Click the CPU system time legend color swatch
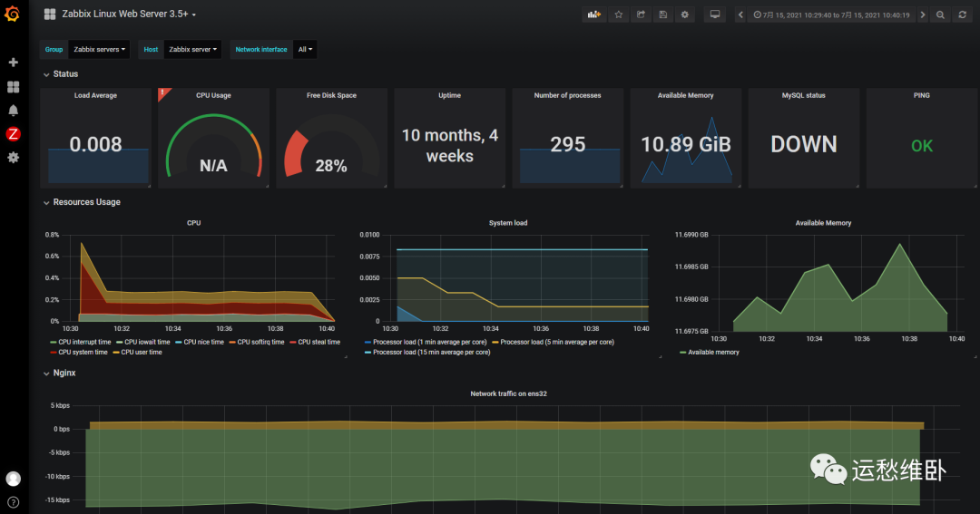 pos(53,352)
